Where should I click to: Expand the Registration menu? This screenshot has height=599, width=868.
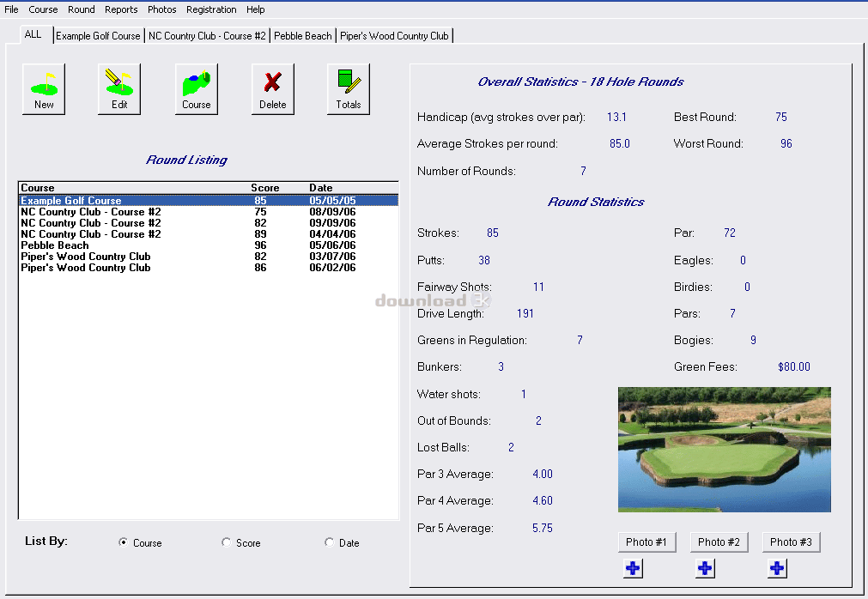coord(211,9)
